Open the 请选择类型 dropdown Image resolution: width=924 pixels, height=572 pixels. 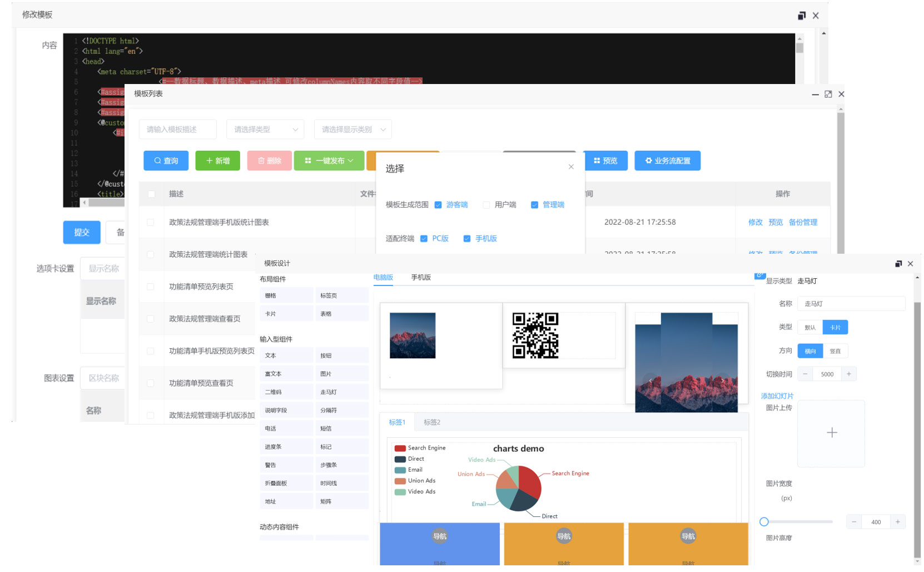(x=265, y=129)
